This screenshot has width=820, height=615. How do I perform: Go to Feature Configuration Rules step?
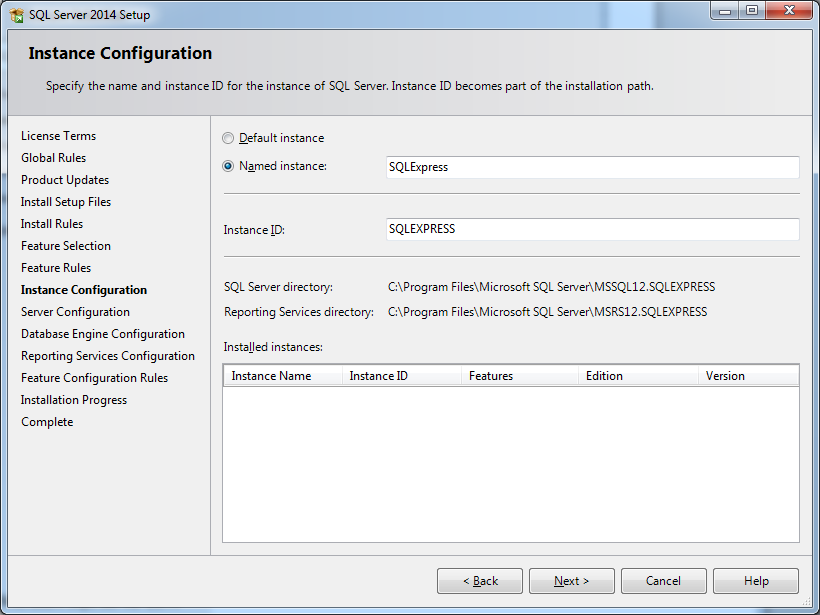[x=95, y=378]
